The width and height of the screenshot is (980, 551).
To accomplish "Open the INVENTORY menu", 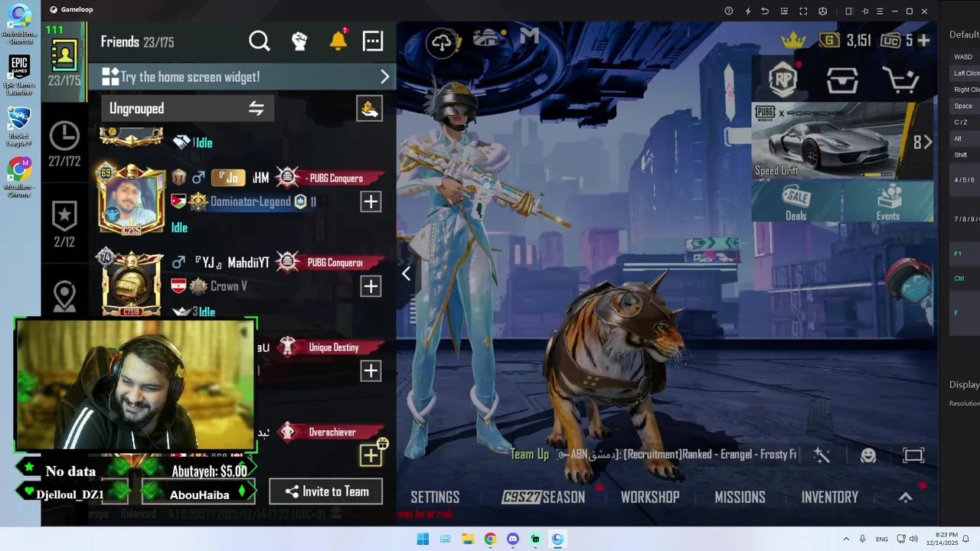I will point(830,497).
